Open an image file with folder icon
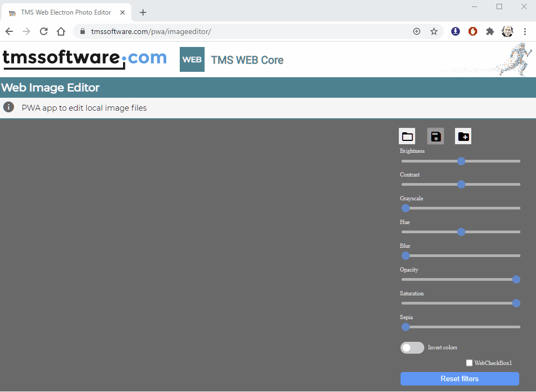 tap(407, 136)
